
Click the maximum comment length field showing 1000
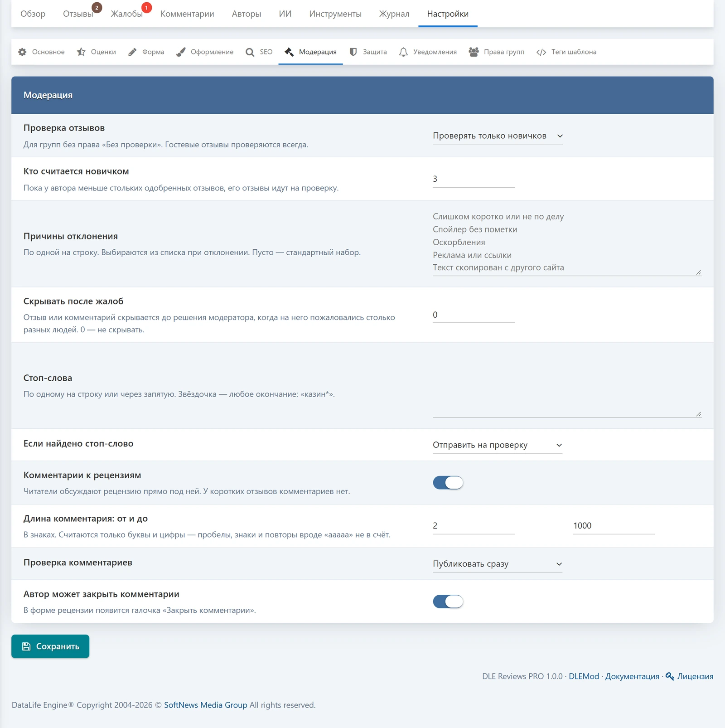click(614, 526)
